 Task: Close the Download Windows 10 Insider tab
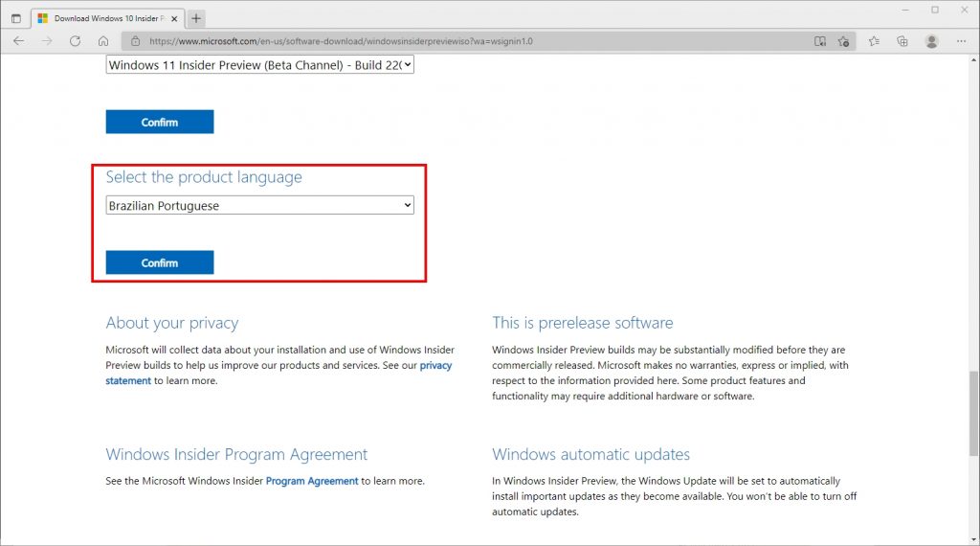pos(174,19)
